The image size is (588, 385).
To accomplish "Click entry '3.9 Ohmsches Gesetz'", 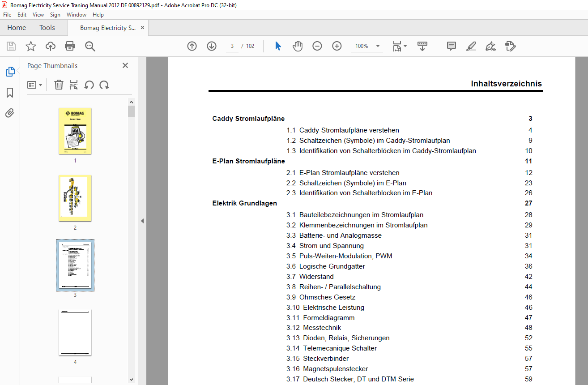I will [x=321, y=297].
